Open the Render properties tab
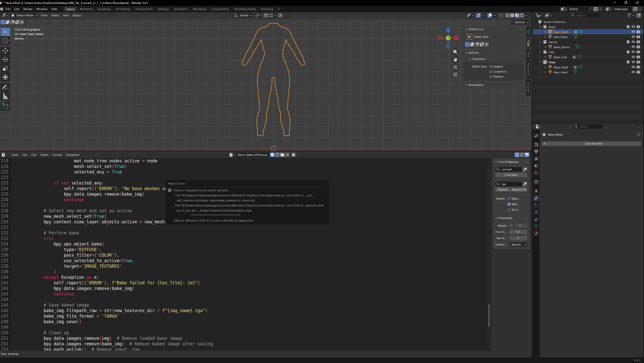This screenshot has width=644, height=363. (x=536, y=144)
